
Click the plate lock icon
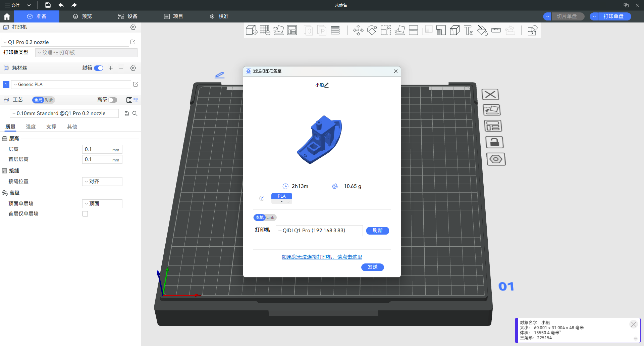coord(494,142)
